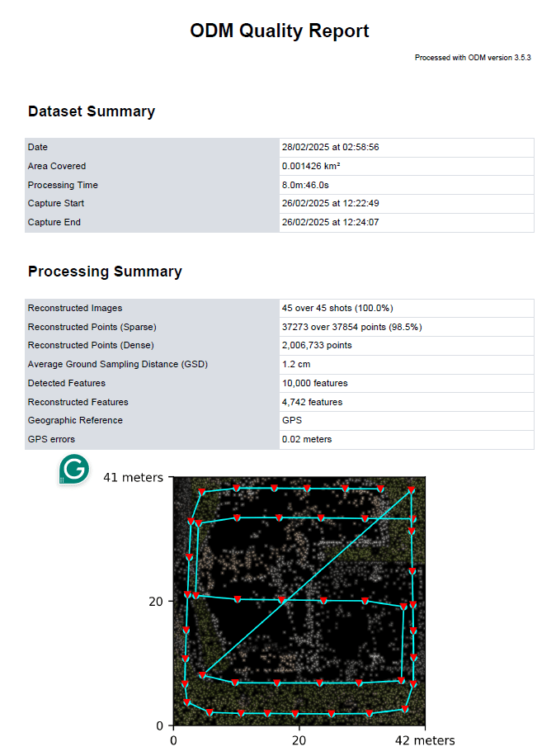Click the Processing Summary heading
Viewport: 556px width, 756px height.
point(105,272)
